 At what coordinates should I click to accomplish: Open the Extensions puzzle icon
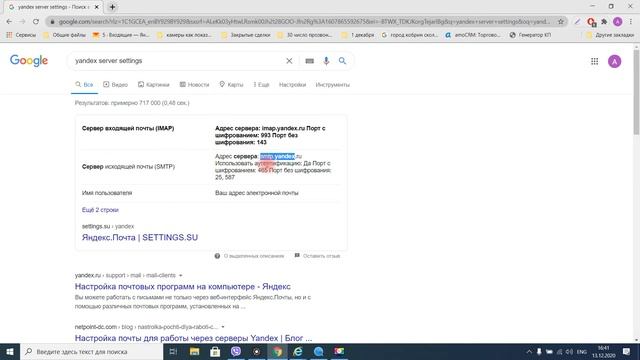tap(604, 22)
